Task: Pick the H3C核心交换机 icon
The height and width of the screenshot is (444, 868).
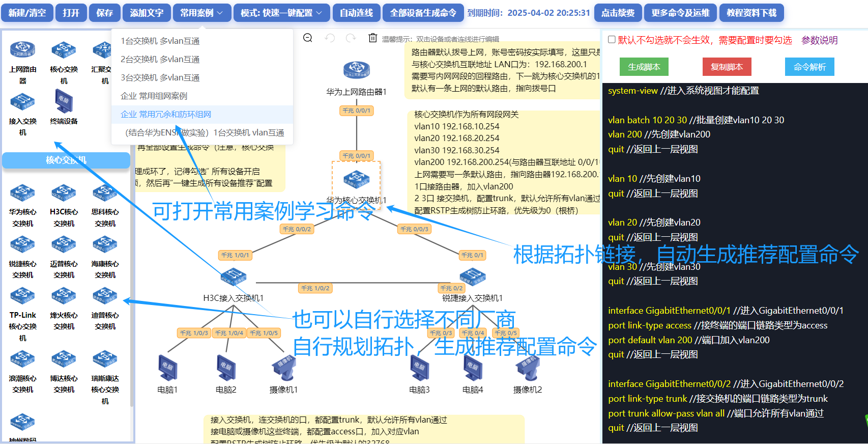Action: pyautogui.click(x=64, y=193)
